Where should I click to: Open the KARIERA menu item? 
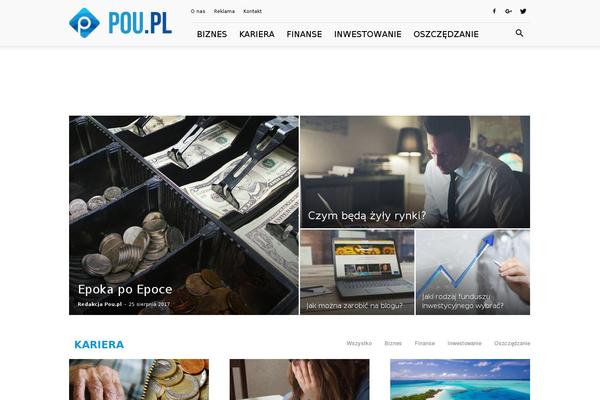tap(257, 34)
